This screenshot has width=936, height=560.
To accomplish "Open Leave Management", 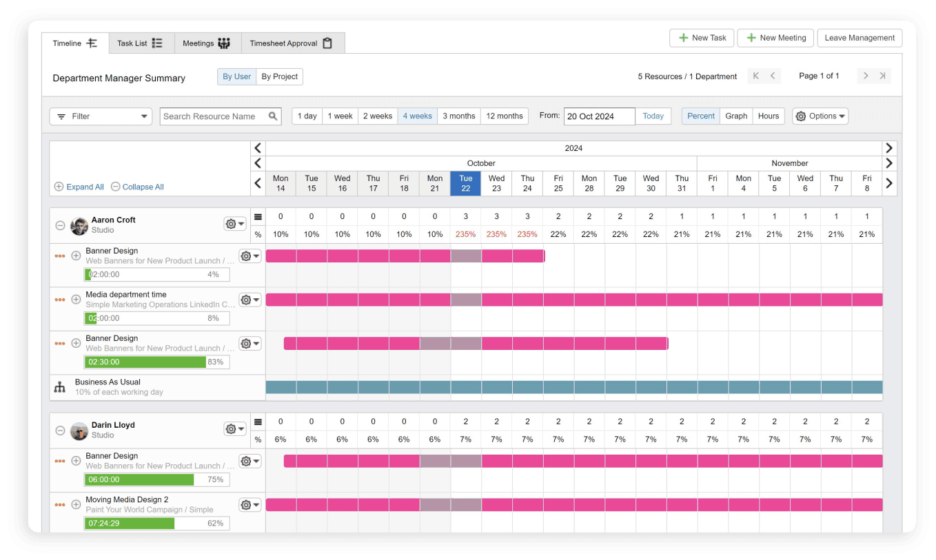I will (x=859, y=38).
